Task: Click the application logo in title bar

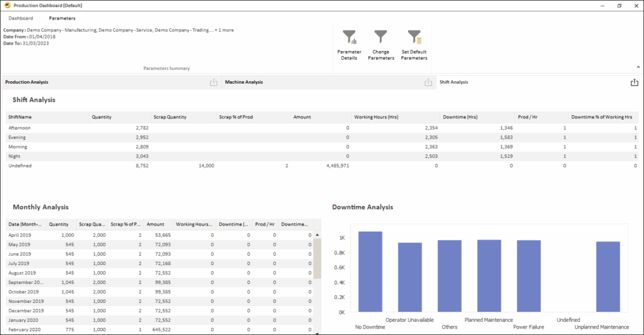Action: 7,5
